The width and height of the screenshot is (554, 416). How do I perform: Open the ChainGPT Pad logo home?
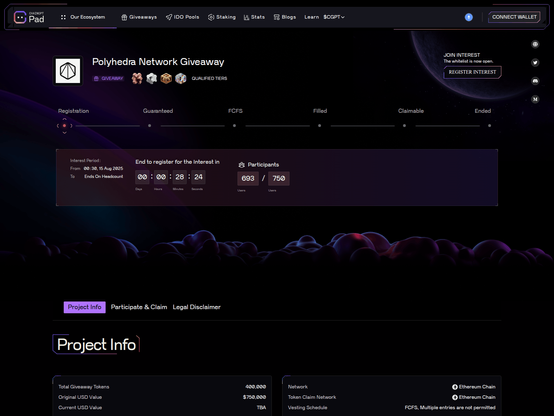pyautogui.click(x=29, y=17)
